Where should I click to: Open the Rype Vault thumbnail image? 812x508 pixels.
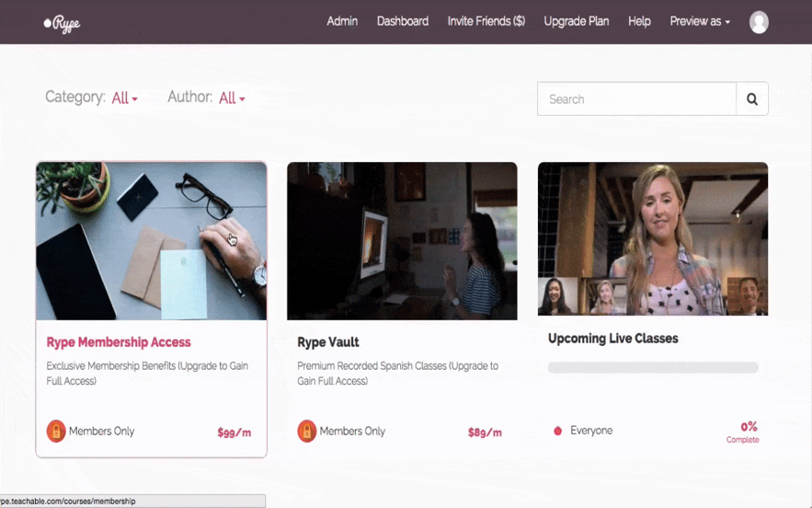(402, 241)
